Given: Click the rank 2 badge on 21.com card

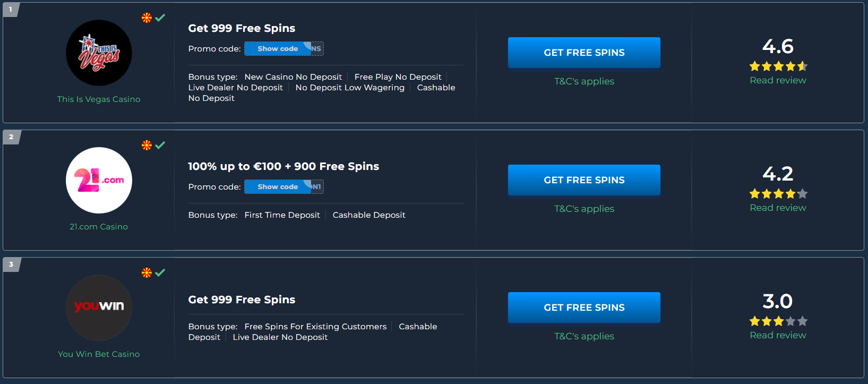Looking at the screenshot, I should (x=11, y=137).
